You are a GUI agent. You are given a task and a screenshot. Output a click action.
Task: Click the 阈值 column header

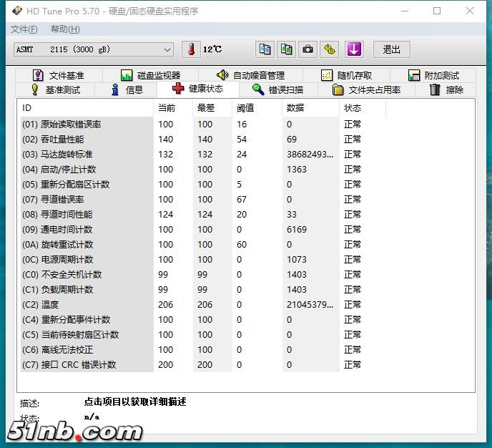pos(245,108)
